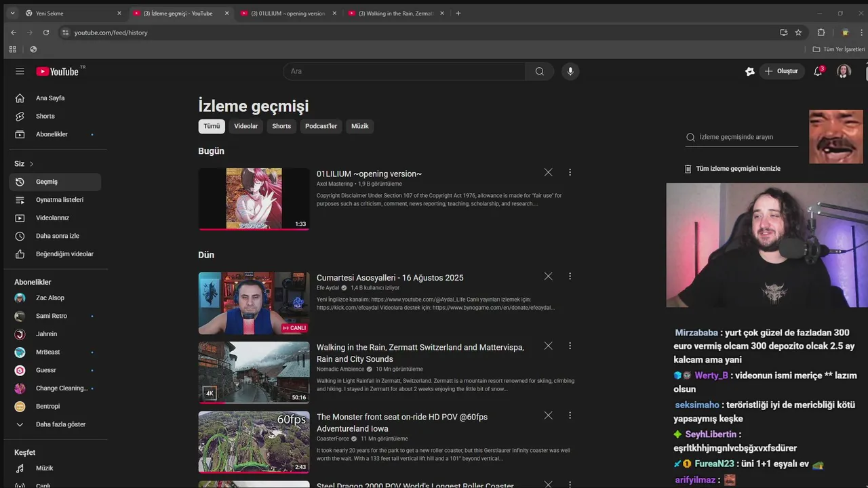Open more options for Monster front seat video
This screenshot has width=868, height=488.
point(570,415)
